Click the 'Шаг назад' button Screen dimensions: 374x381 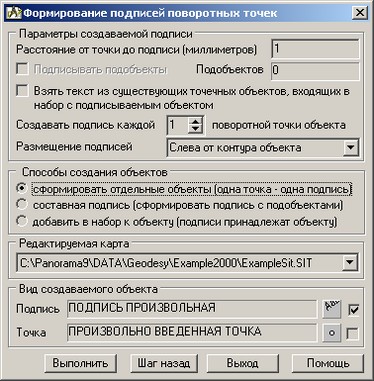tap(164, 363)
